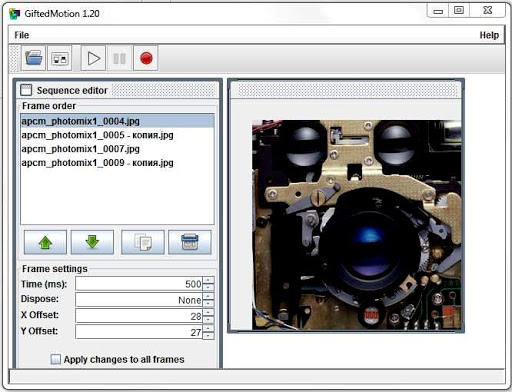
Task: Pause the animation playback
Action: pyautogui.click(x=119, y=58)
